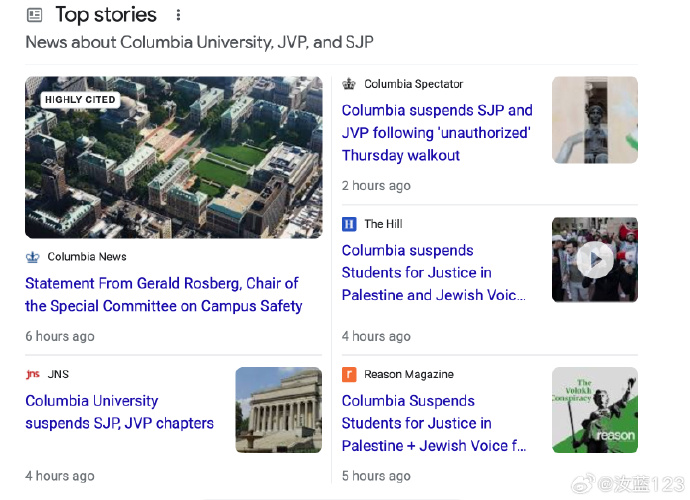Screen dimensions: 690x500
Task: Open the Gerald Rosberg statement headline
Action: click(x=164, y=295)
